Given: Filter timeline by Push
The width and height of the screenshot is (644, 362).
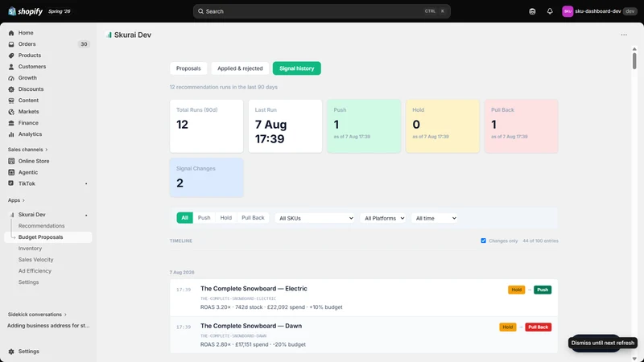Looking at the screenshot, I should (204, 218).
